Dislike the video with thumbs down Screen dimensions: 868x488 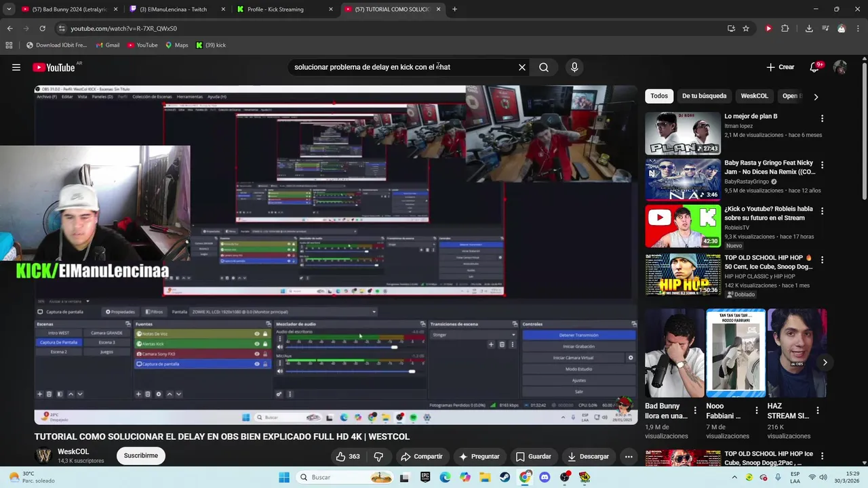pyautogui.click(x=379, y=456)
